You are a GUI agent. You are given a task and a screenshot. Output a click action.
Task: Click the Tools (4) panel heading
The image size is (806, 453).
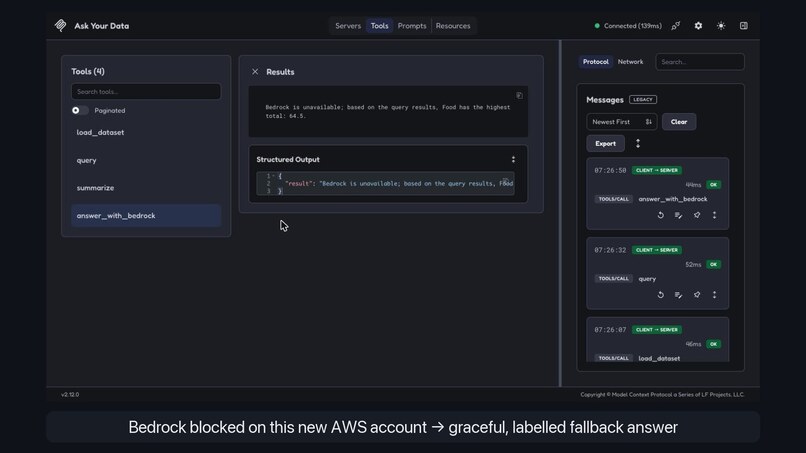coord(88,71)
